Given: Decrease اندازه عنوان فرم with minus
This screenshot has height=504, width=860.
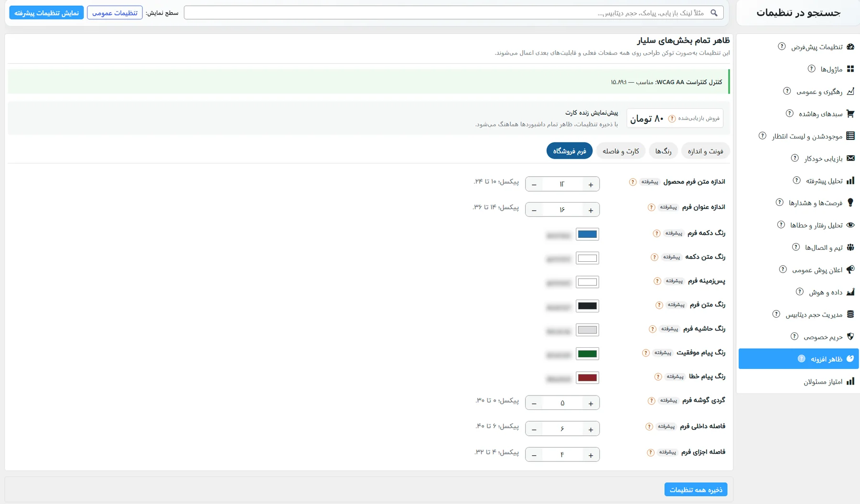Looking at the screenshot, I should (534, 210).
